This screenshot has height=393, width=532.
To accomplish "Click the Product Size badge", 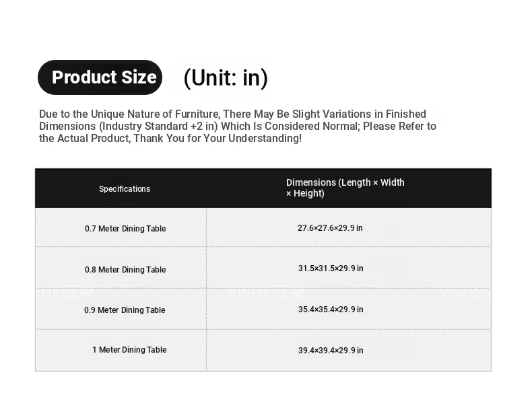I will tap(100, 77).
